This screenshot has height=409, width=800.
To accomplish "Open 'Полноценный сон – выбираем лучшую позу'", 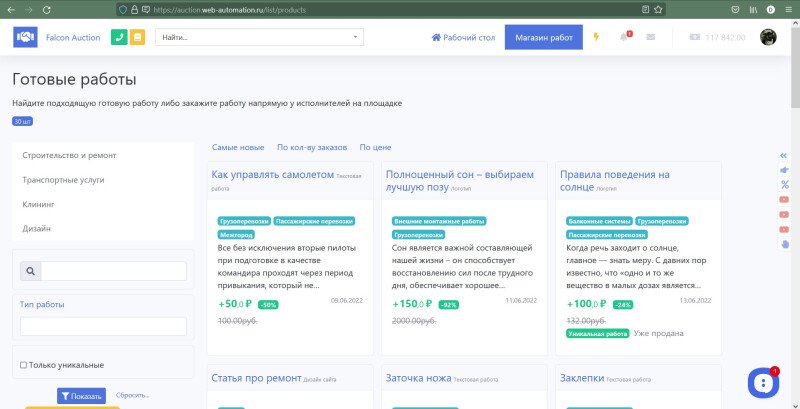I will (460, 181).
